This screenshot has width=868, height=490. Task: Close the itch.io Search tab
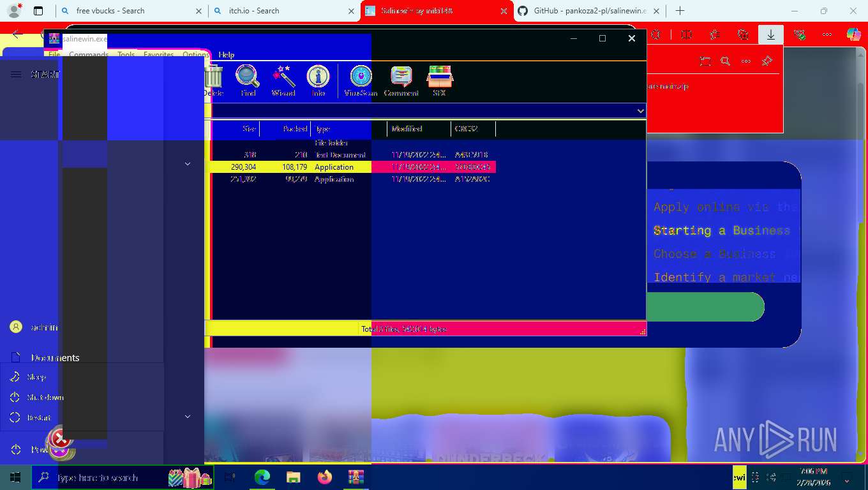[351, 11]
